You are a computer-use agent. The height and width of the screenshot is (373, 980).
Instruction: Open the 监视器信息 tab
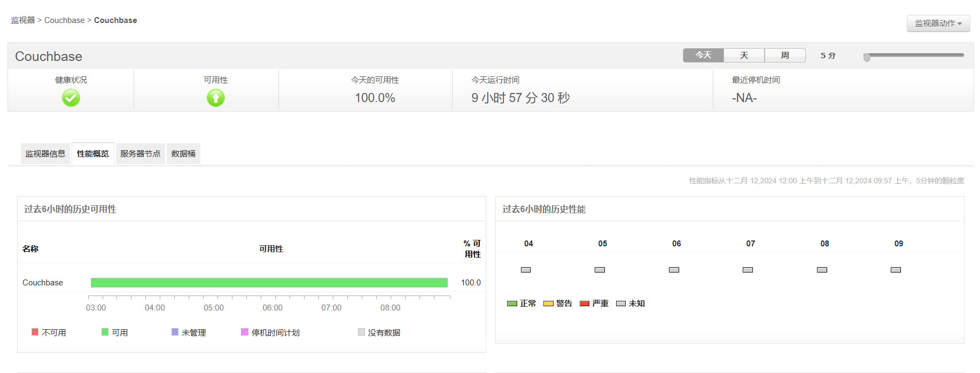click(45, 154)
